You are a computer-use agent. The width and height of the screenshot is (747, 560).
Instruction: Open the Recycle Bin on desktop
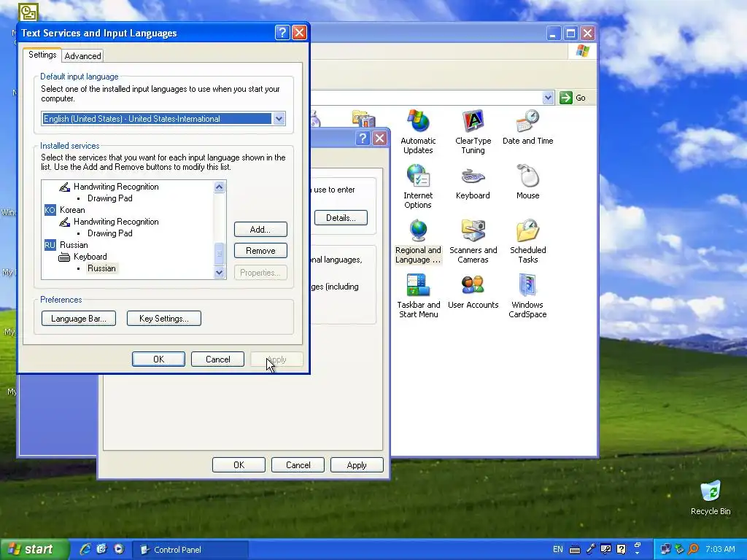(x=711, y=497)
